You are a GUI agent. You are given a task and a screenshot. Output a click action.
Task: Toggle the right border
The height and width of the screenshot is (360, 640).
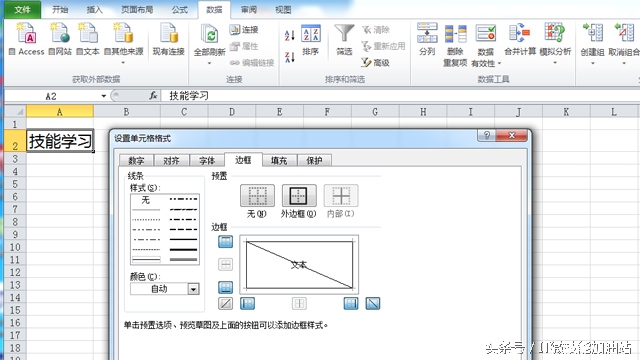click(x=351, y=303)
